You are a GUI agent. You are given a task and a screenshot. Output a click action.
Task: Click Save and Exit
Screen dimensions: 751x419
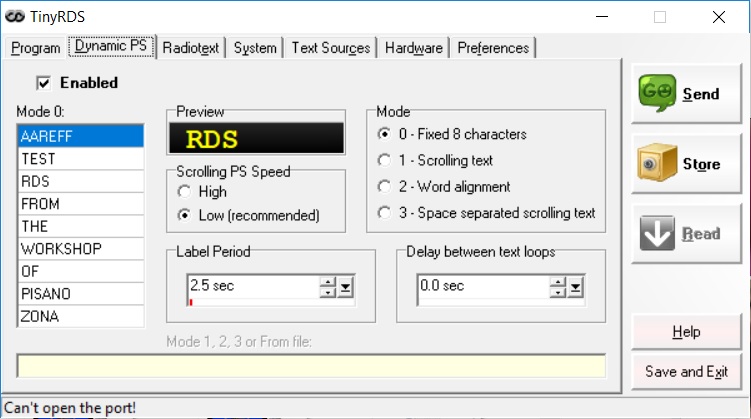point(686,372)
